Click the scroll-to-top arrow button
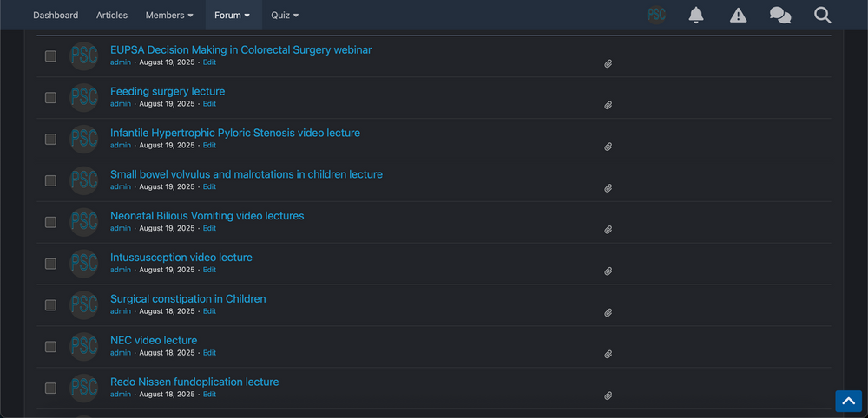 coord(849,401)
